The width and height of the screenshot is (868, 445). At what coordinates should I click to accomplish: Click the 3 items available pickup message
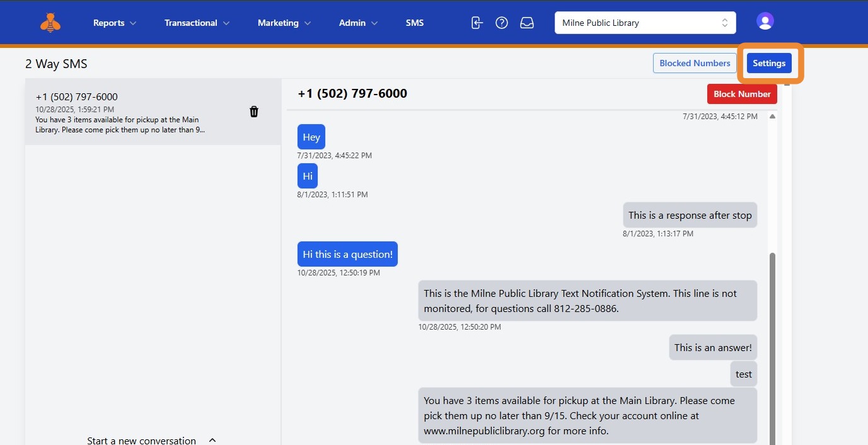pyautogui.click(x=587, y=415)
